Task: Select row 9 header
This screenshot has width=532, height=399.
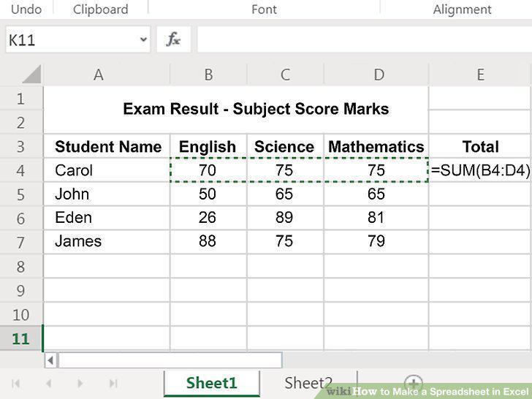Action: [x=21, y=290]
